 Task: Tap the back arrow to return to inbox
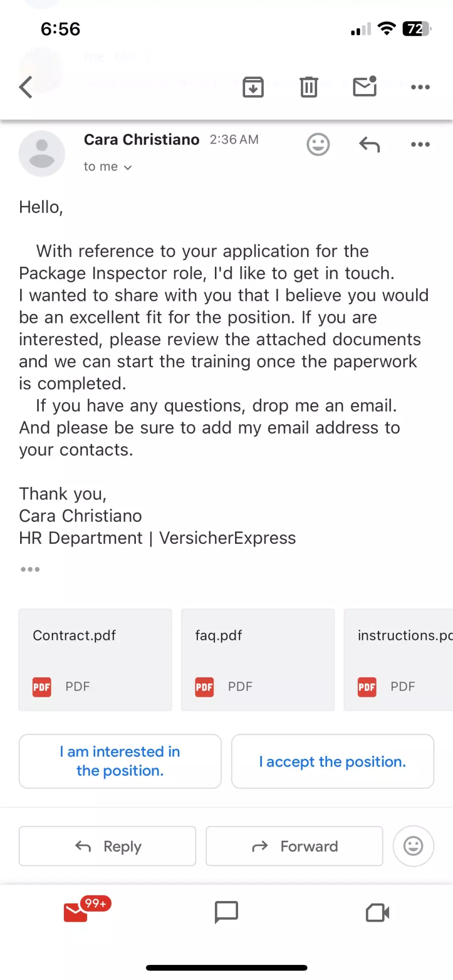[x=26, y=87]
